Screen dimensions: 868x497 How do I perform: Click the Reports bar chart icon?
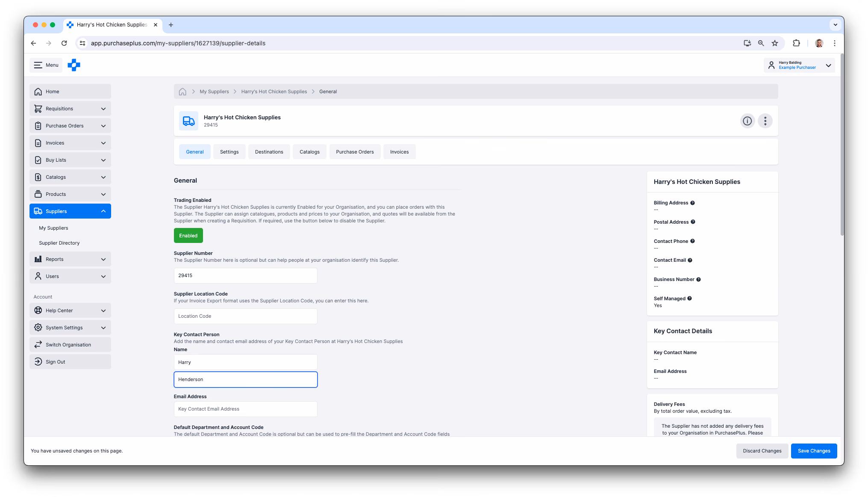coord(38,259)
